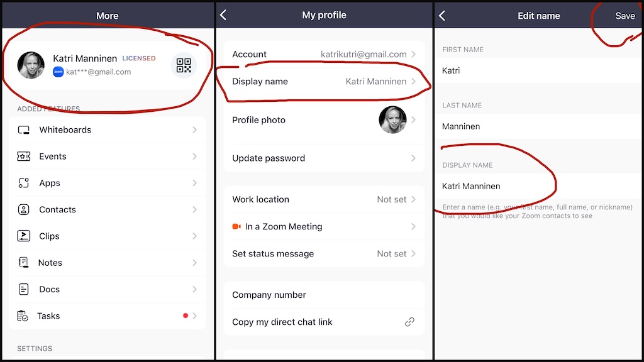
Task: Open Display name row chevron
Action: click(x=414, y=81)
